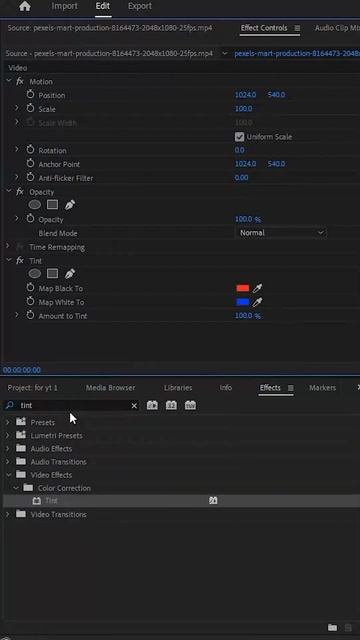Go to the Home screen icon

(x=25, y=6)
